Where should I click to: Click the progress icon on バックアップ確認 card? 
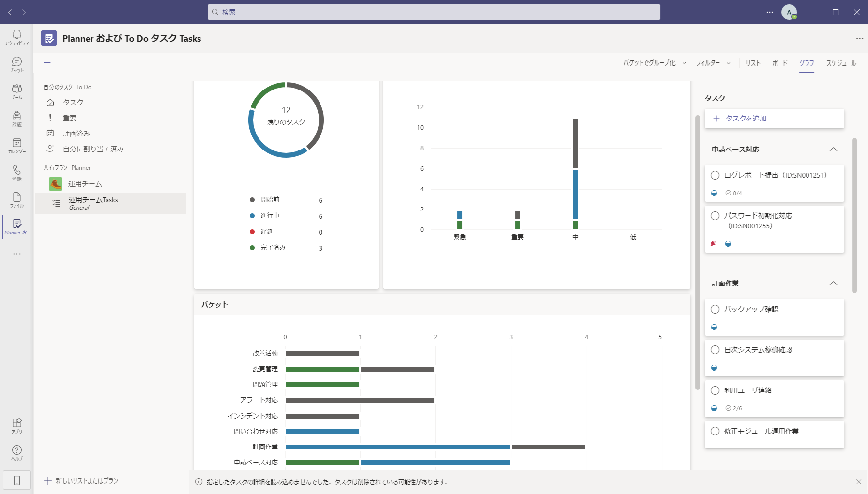pos(714,327)
